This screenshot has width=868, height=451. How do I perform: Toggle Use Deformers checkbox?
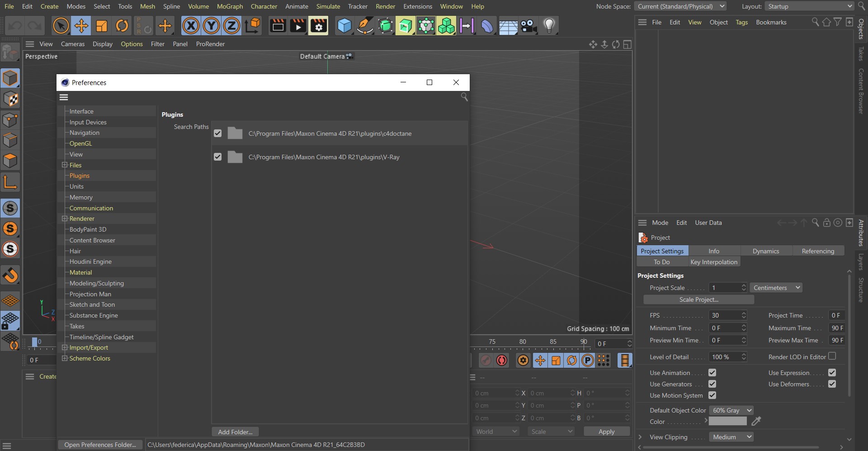click(x=832, y=384)
